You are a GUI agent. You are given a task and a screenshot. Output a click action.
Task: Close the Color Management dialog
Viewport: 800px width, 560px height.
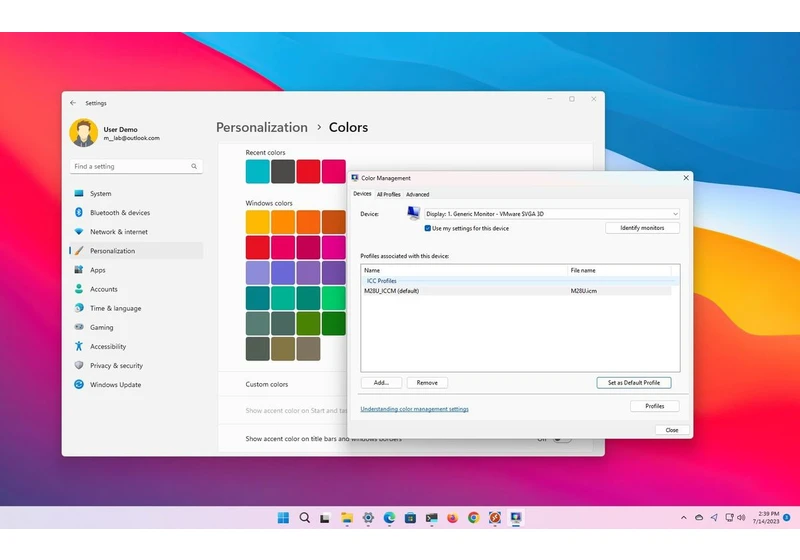(686, 177)
